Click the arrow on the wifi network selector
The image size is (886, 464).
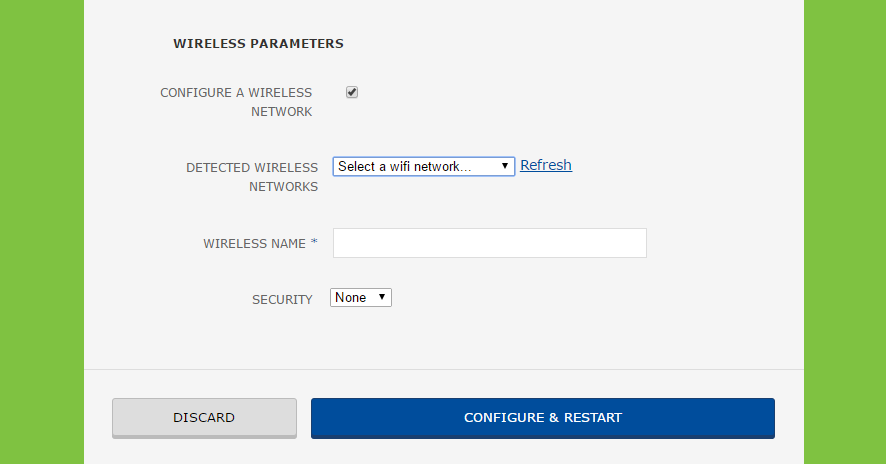point(505,166)
